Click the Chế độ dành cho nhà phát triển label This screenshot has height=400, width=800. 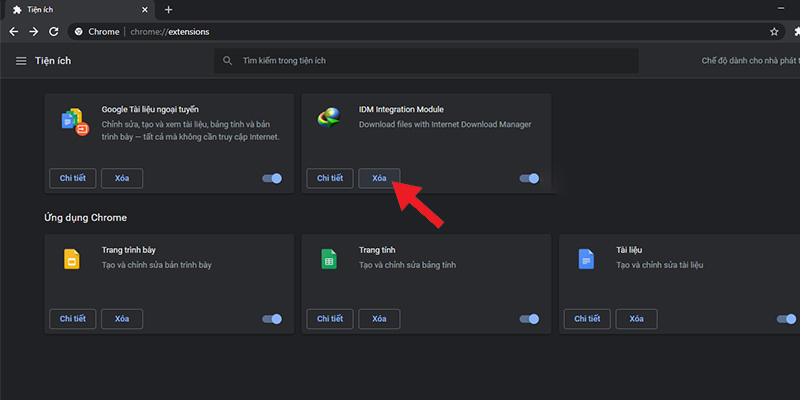point(751,61)
